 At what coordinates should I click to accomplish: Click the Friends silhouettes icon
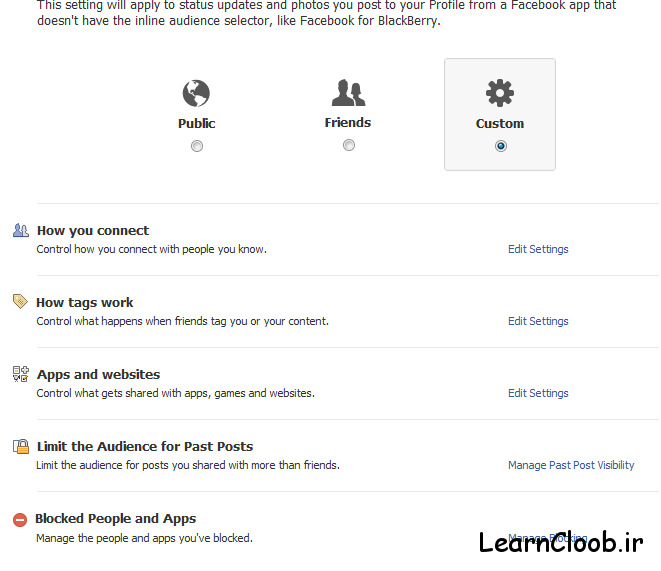click(348, 92)
